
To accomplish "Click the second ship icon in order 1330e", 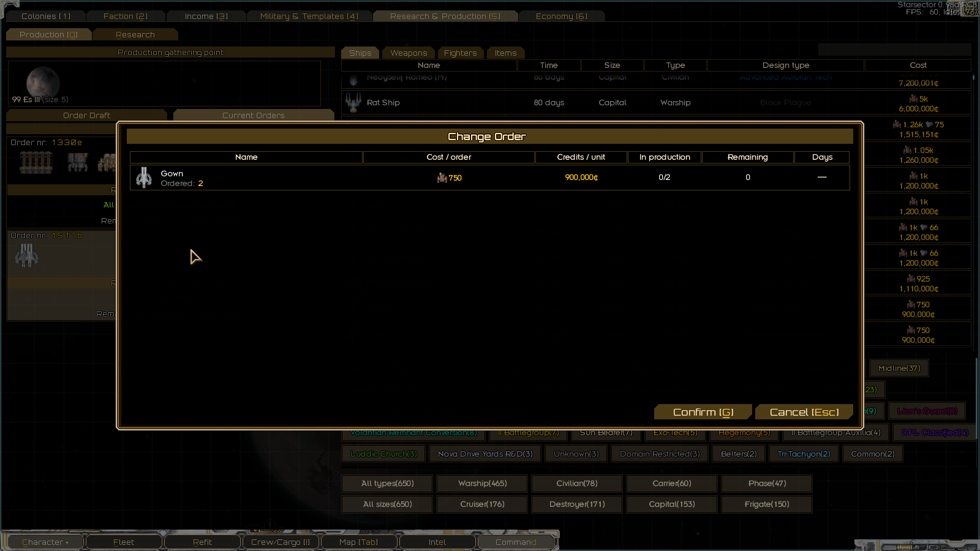I will tap(78, 162).
